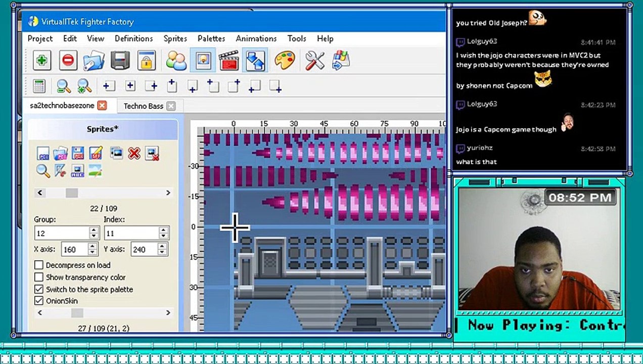The height and width of the screenshot is (364, 643).
Task: Click the triangle ruler crop icon
Action: [x=60, y=171]
